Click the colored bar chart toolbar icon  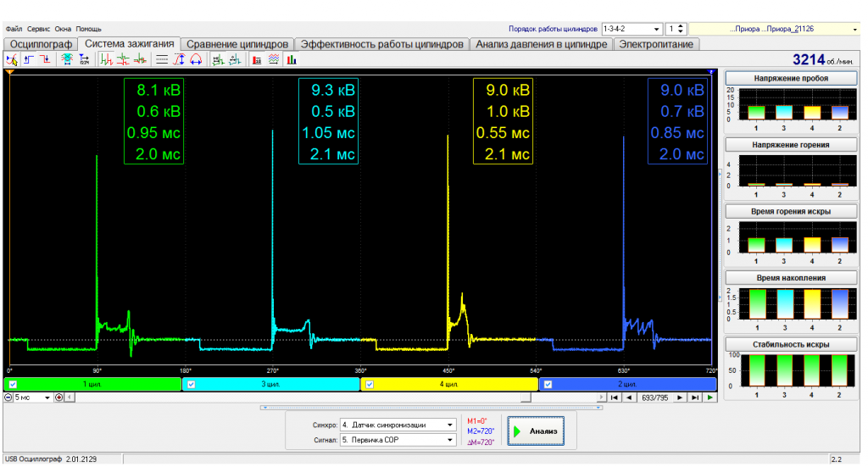(x=292, y=59)
